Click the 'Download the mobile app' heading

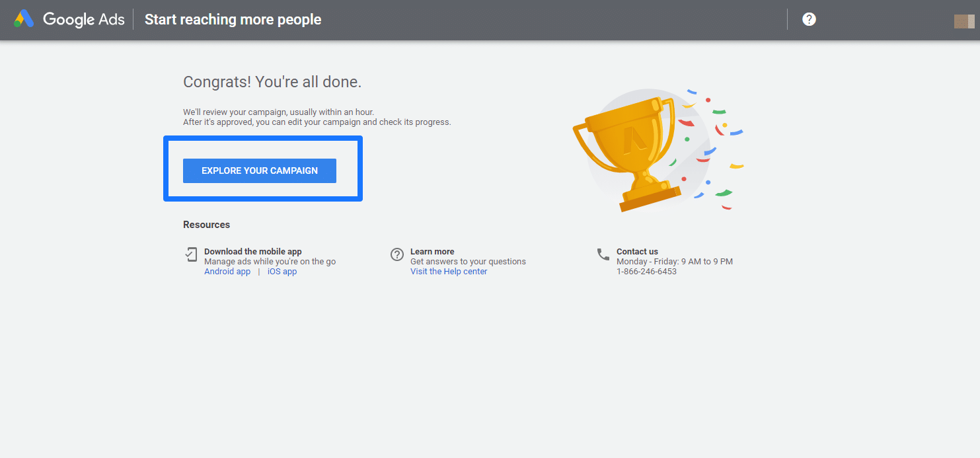[x=253, y=251]
